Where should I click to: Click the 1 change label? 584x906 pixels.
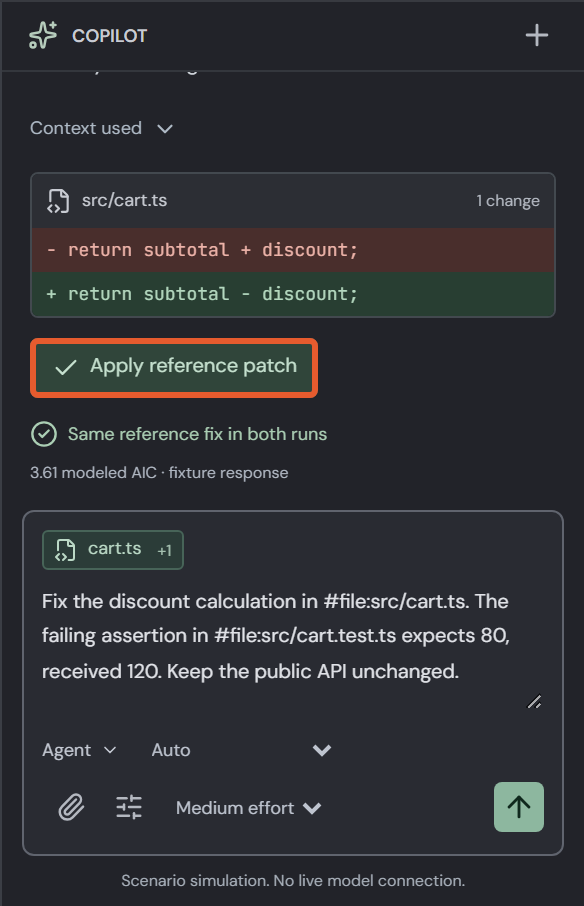point(508,200)
